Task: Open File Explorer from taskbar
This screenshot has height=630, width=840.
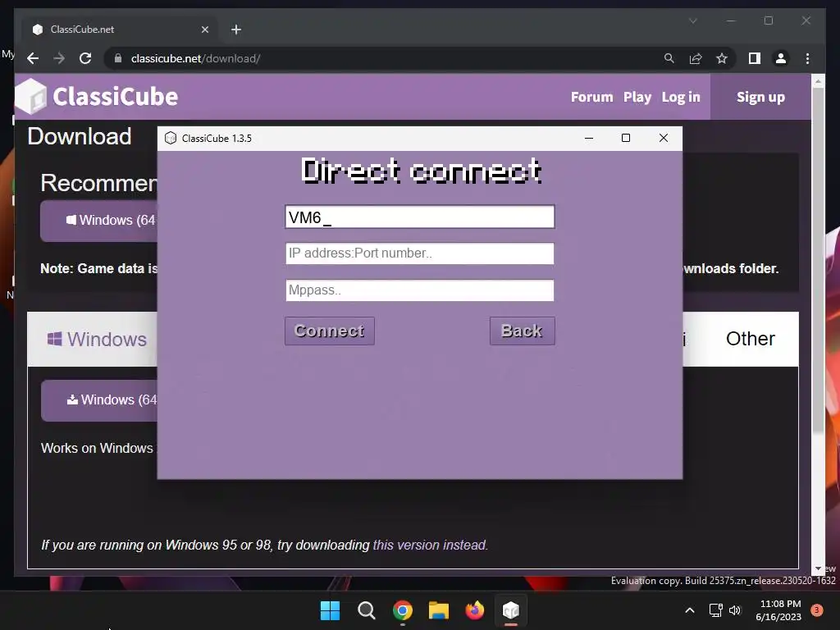Action: [x=439, y=610]
